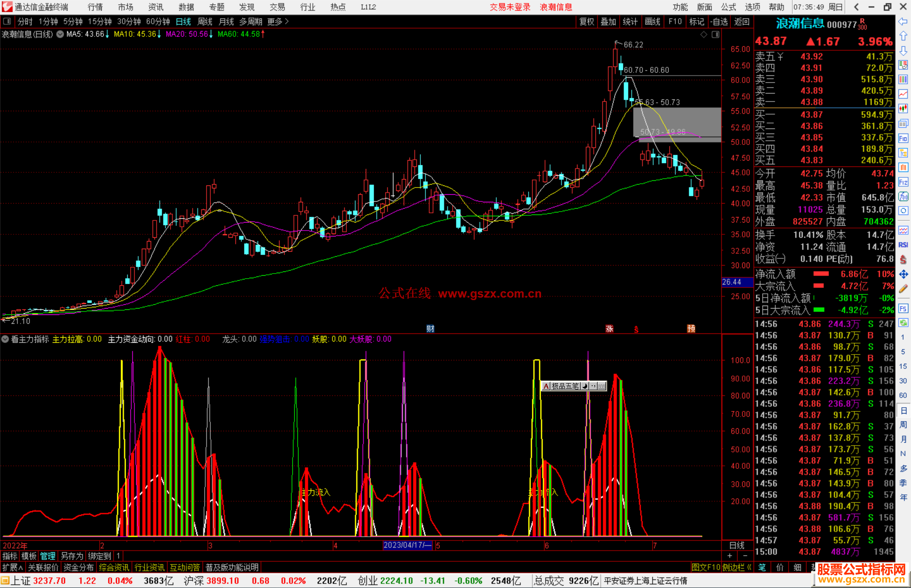The height and width of the screenshot is (588, 911).
Task: Click the 复权 toolbar button
Action: pos(587,21)
